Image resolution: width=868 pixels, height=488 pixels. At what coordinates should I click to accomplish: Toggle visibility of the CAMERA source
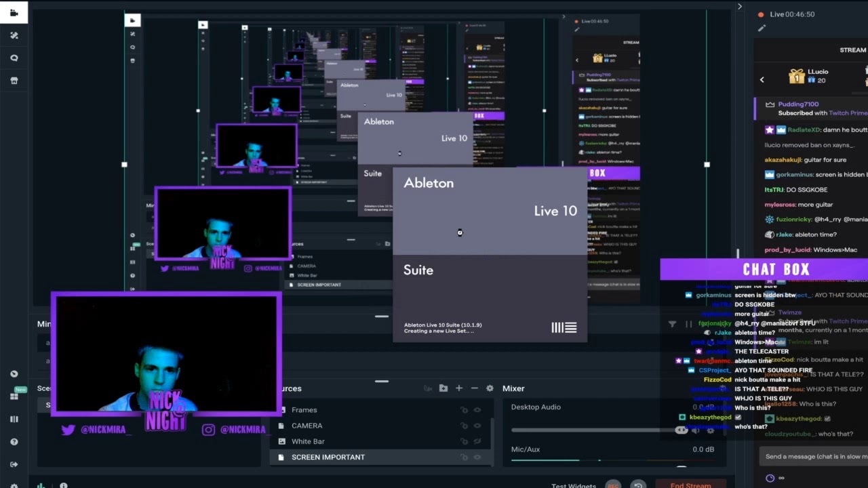point(477,426)
